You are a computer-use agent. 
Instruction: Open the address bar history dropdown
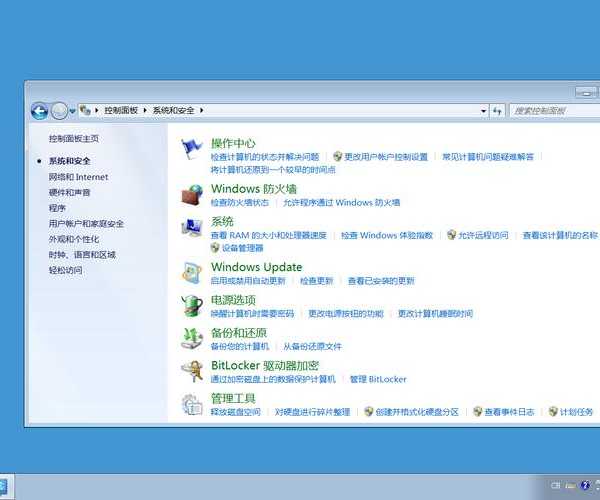(x=484, y=111)
